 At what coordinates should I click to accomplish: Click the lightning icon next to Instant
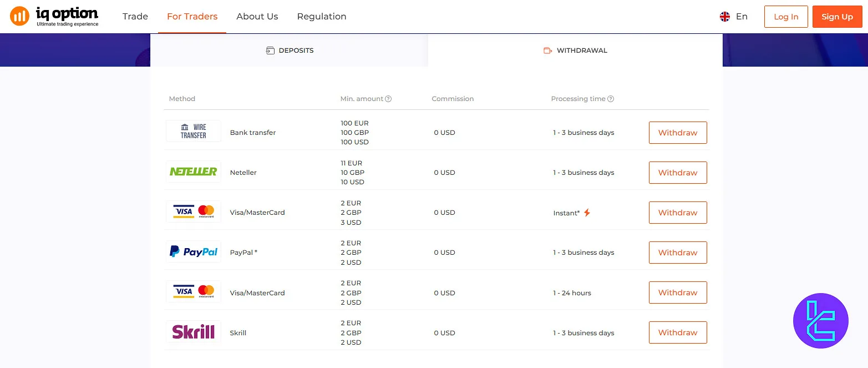587,213
